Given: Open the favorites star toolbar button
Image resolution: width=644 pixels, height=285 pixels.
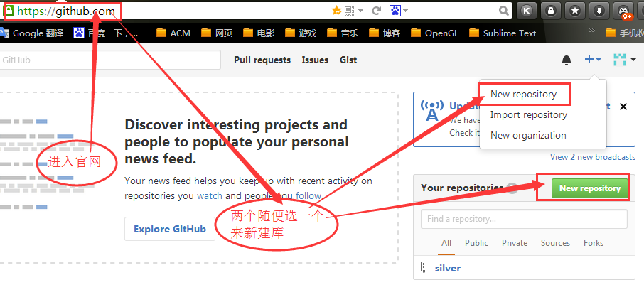Looking at the screenshot, I should (x=575, y=11).
